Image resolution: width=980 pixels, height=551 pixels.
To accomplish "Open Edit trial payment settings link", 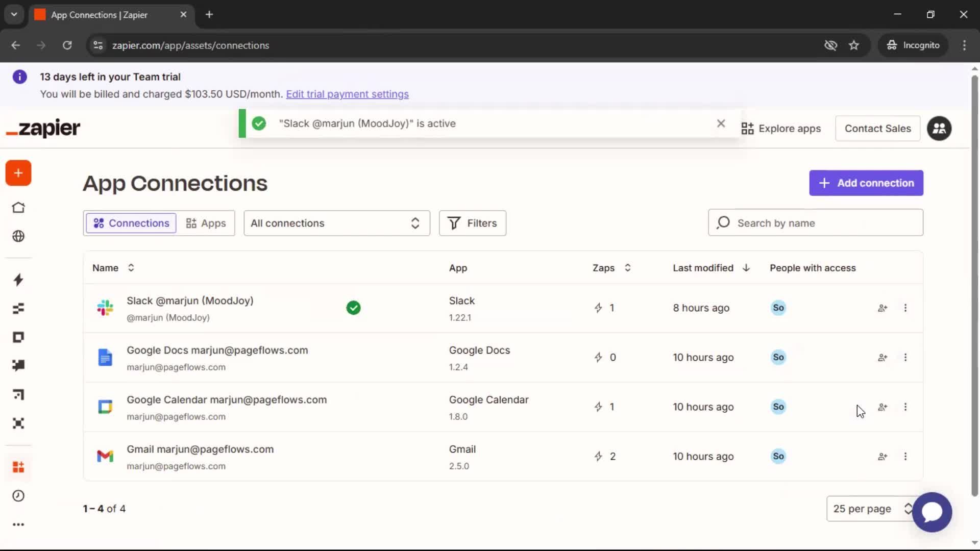I will 347,94.
